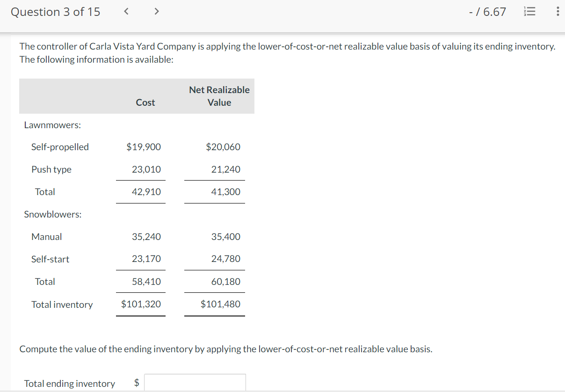The image size is (565, 392).
Task: Click the Self-propelled NRV $20,060
Action: (x=223, y=147)
